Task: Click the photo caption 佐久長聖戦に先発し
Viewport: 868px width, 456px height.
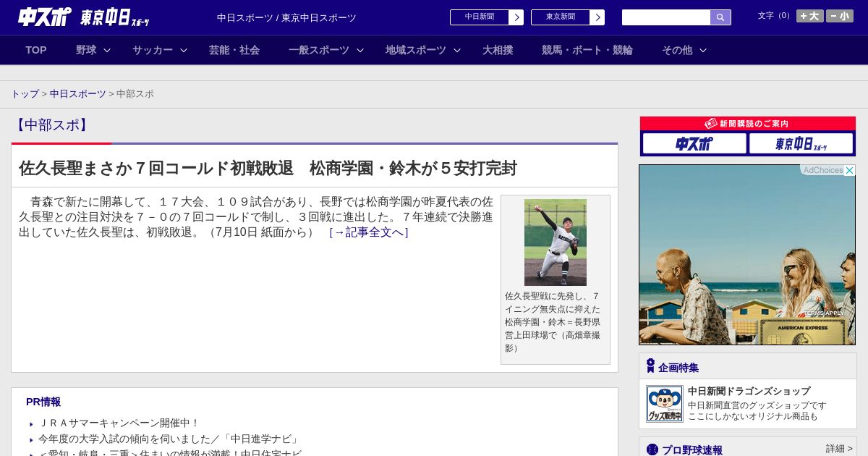Action: point(553,322)
